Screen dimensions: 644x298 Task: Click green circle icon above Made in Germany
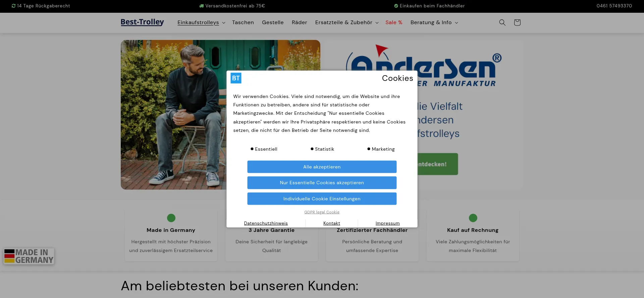tap(171, 218)
